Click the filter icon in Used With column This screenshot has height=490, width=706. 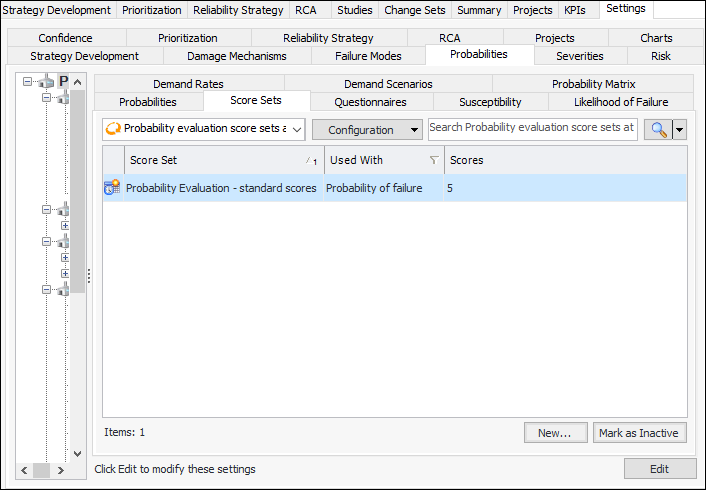tap(434, 160)
